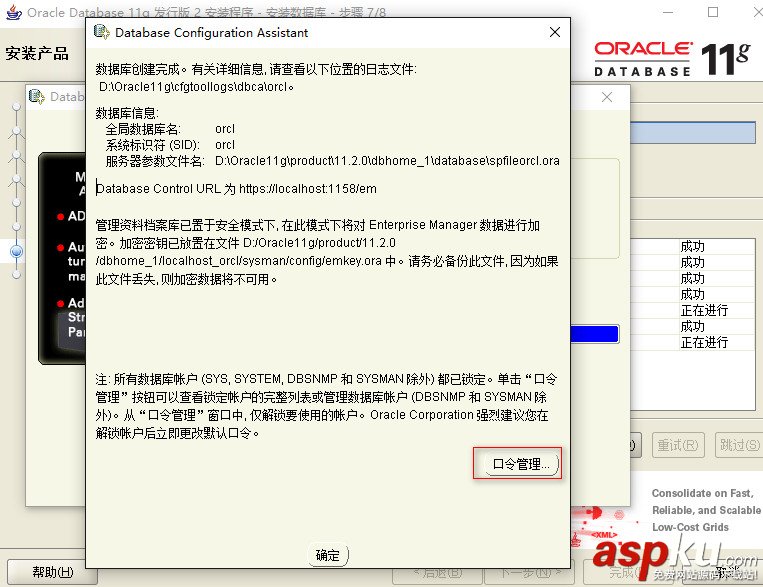Select the SID value orcl
Image resolution: width=763 pixels, height=587 pixels.
(225, 145)
